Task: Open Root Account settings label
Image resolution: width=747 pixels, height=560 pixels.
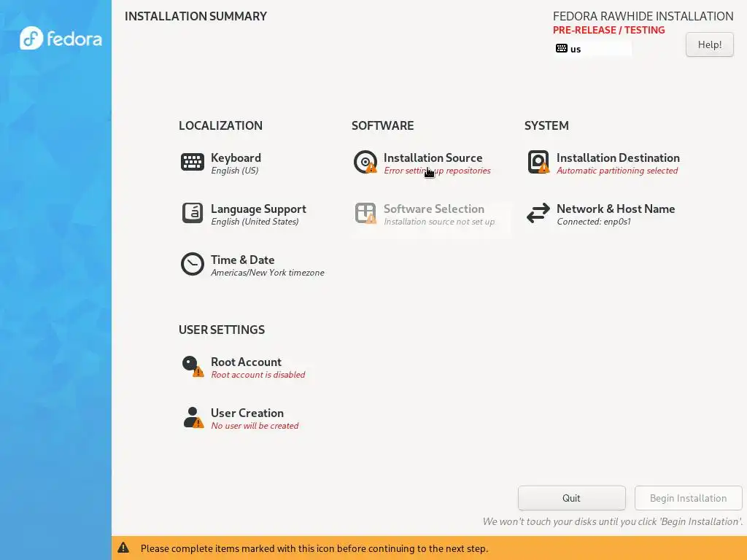Action: [x=246, y=362]
